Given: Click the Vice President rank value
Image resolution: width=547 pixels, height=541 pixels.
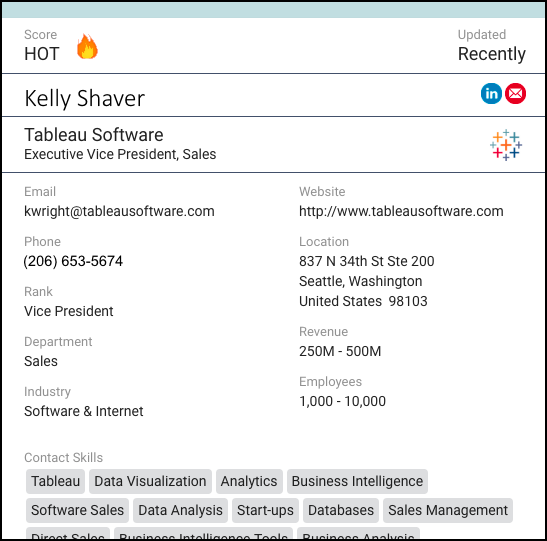Looking at the screenshot, I should pos(69,311).
